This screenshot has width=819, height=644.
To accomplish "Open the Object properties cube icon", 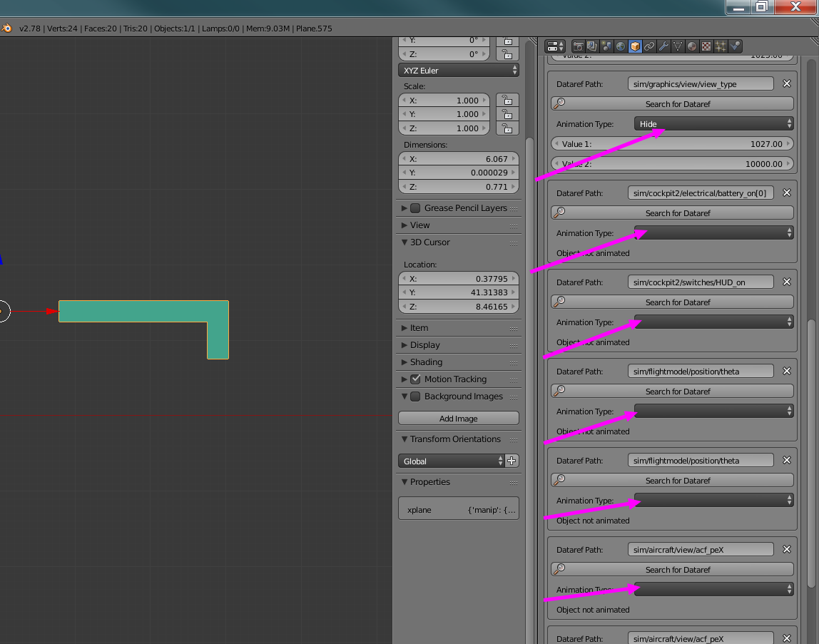I will [x=635, y=46].
